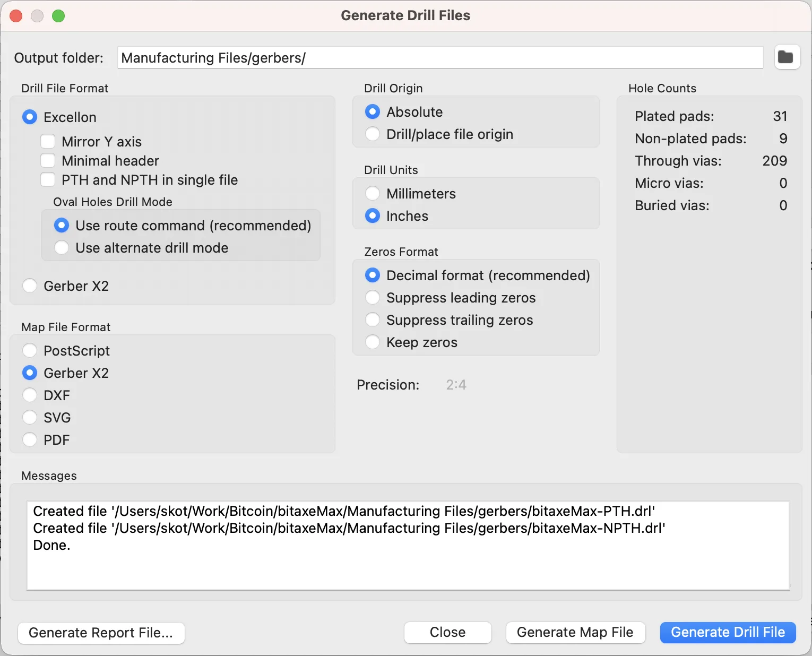Viewport: 812px width, 656px height.
Task: Enable PTH and NPTH in single file
Action: (x=48, y=179)
